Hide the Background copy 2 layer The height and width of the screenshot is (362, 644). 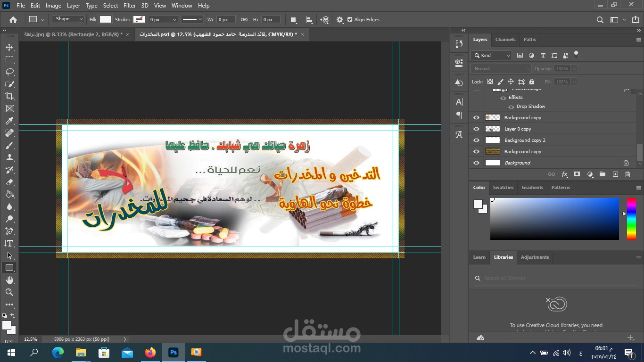coord(476,140)
